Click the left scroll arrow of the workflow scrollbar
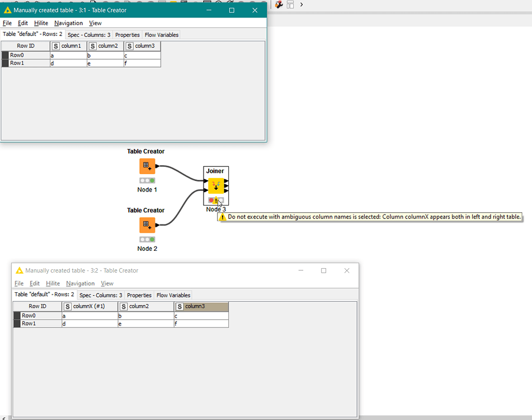 click(x=3, y=418)
